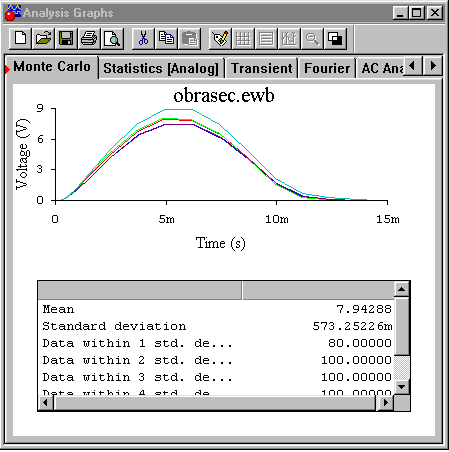The height and width of the screenshot is (452, 449).
Task: Click the graph title obrasec.ewb
Action: tap(224, 95)
